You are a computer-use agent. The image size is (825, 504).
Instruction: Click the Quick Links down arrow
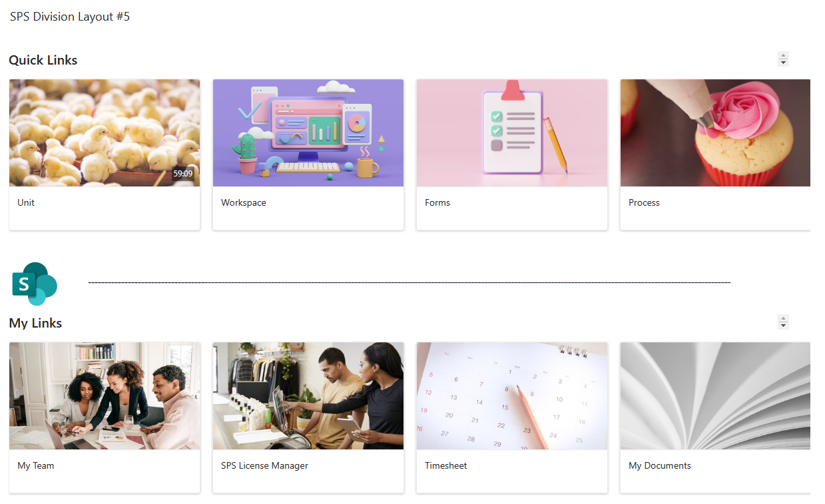click(783, 63)
